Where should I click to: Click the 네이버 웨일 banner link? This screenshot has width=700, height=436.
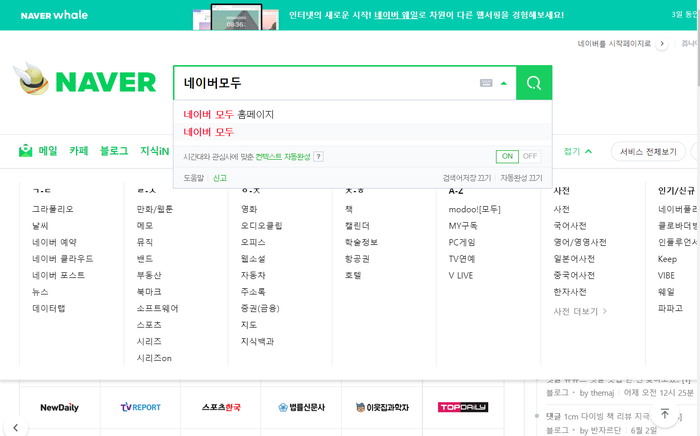396,15
